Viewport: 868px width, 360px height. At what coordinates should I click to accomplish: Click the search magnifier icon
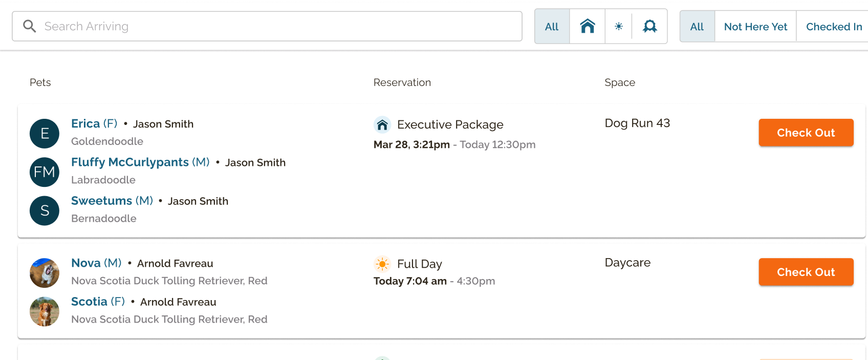click(x=30, y=26)
